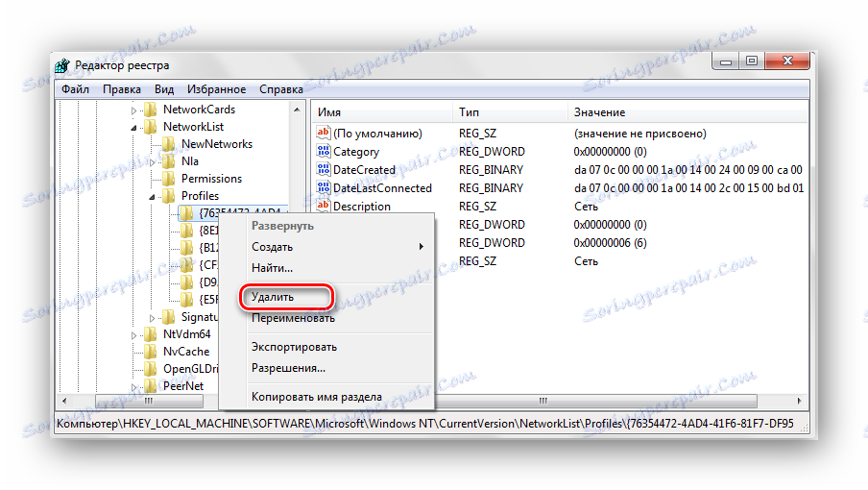Click the string icon of Description value
Screen dimensions: 868x490
(x=324, y=206)
